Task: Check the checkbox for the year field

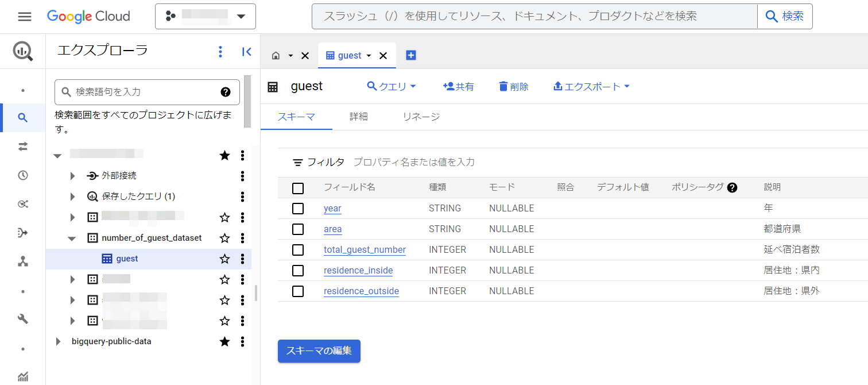Action: 298,208
